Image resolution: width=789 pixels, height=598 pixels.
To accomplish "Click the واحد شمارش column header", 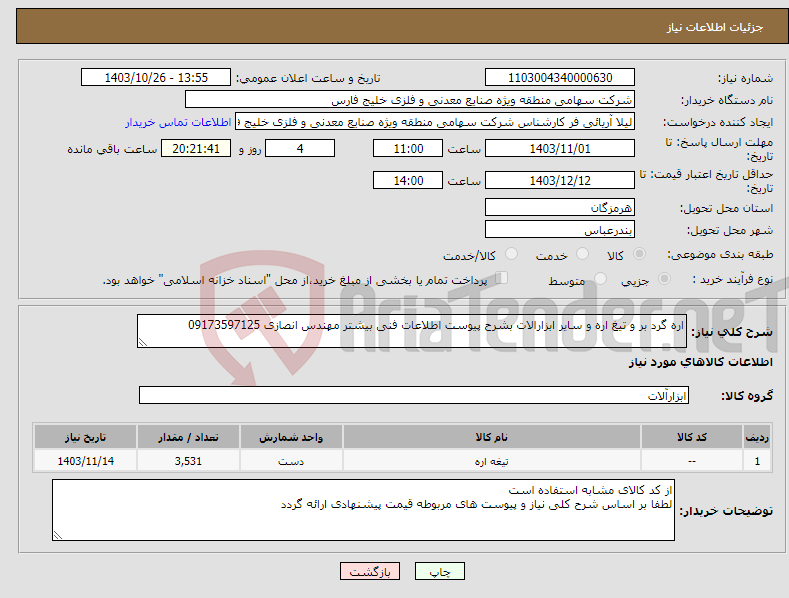I will coord(291,437).
